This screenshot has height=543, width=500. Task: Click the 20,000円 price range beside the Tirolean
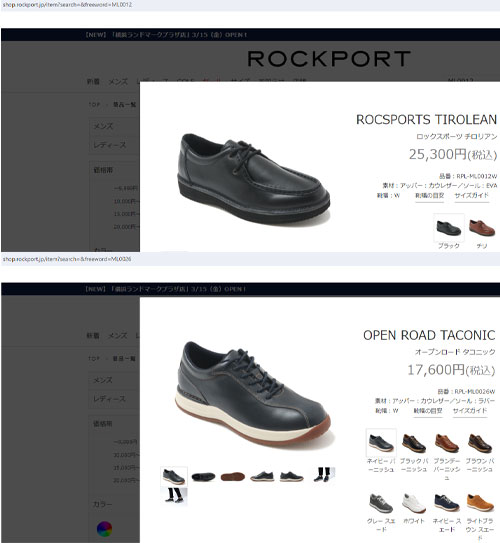[x=126, y=227]
